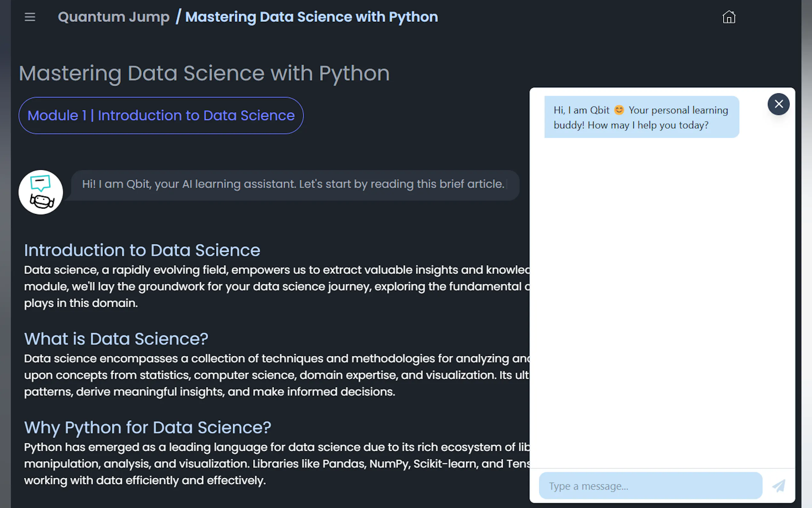The width and height of the screenshot is (812, 508).
Task: Type a message input field
Action: pyautogui.click(x=650, y=486)
